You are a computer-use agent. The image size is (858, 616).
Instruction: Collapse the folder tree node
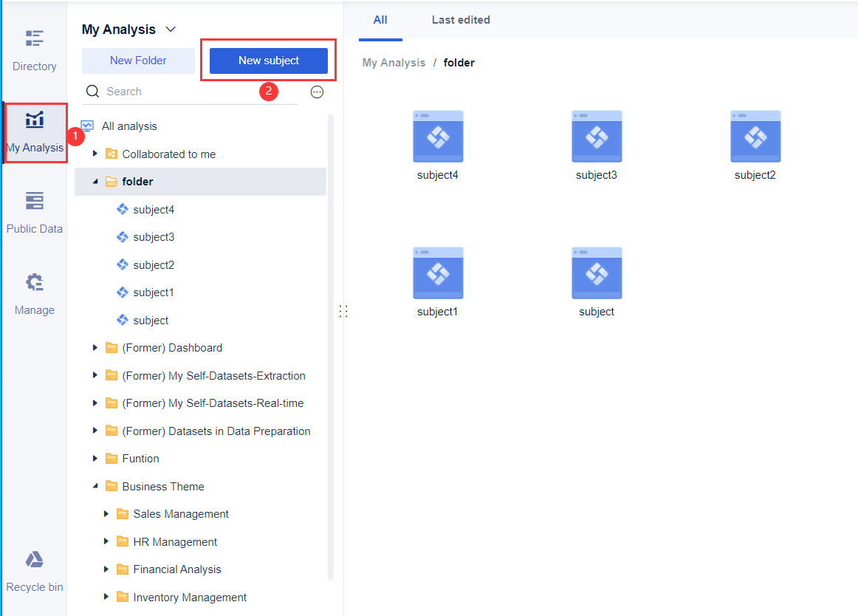click(95, 181)
